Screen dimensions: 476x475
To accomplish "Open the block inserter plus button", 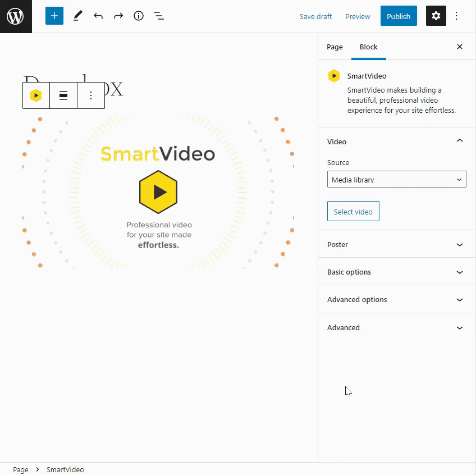I will click(x=54, y=16).
